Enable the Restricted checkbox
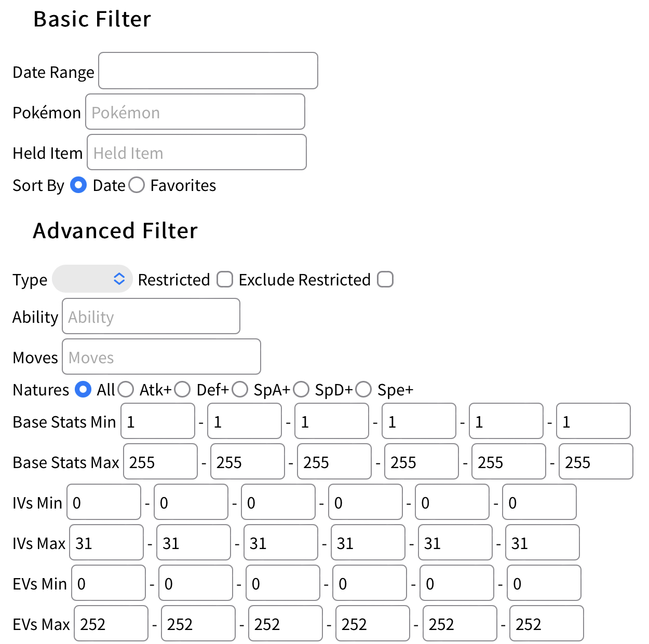Screen dimensions: 649x644 [x=225, y=279]
